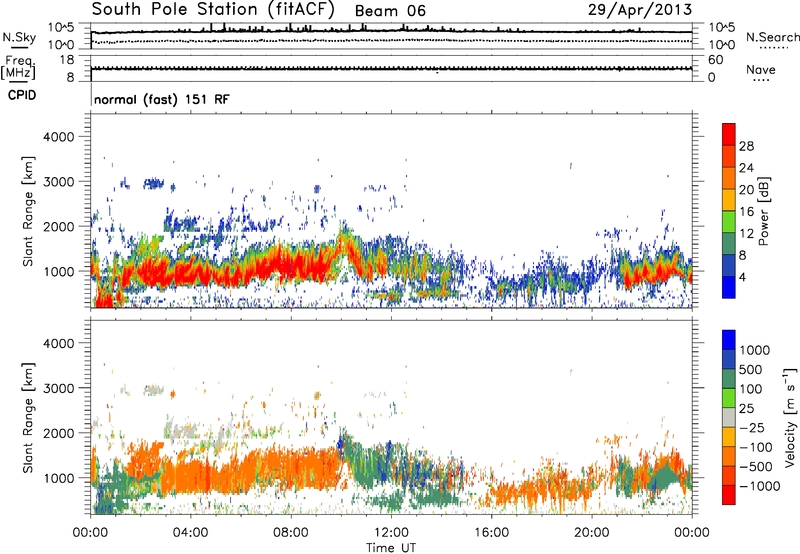This screenshot has height=554, width=800.
Task: Click the red top segment of the Power color bar
Action: (729, 134)
